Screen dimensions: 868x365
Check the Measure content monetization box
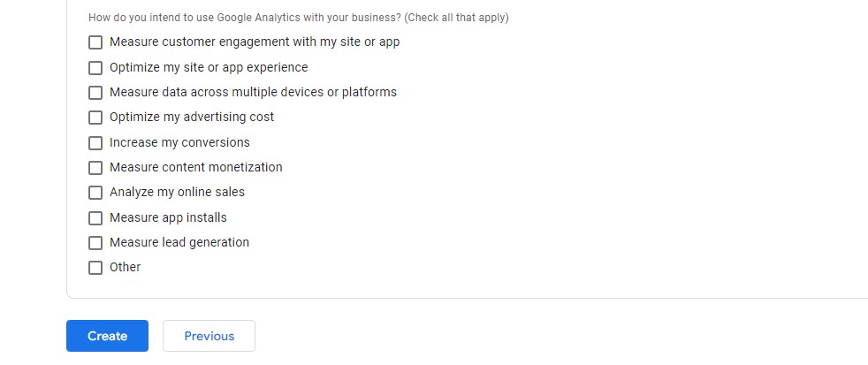click(x=95, y=167)
